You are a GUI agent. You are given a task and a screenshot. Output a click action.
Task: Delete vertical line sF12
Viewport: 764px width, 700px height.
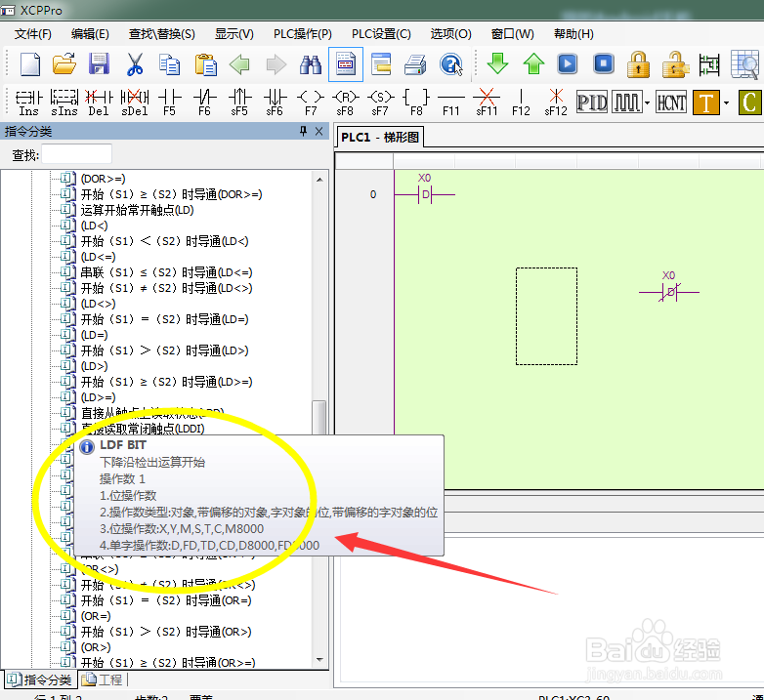click(x=556, y=103)
